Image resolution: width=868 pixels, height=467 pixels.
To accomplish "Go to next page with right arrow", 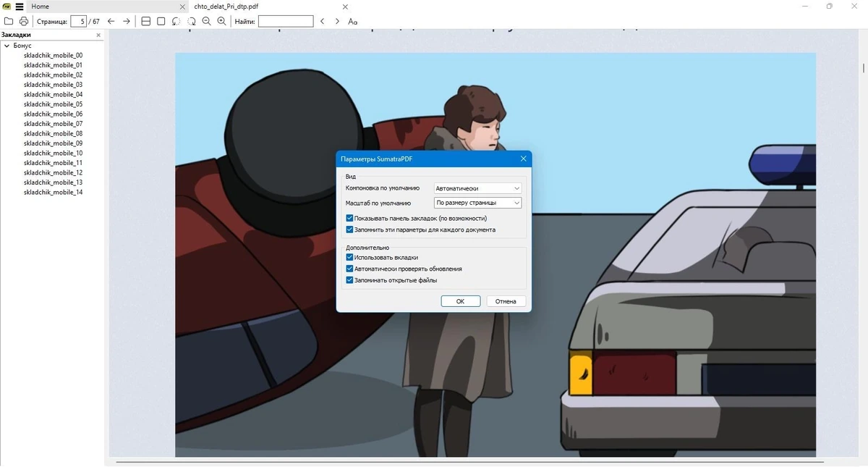I will click(127, 22).
